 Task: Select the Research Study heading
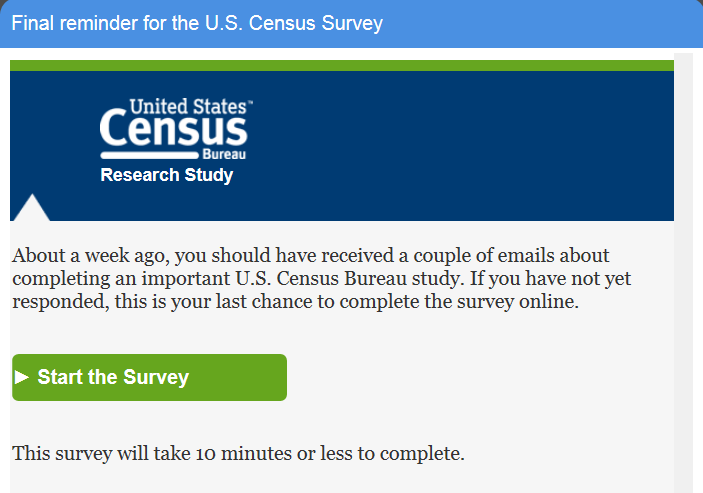pos(166,176)
